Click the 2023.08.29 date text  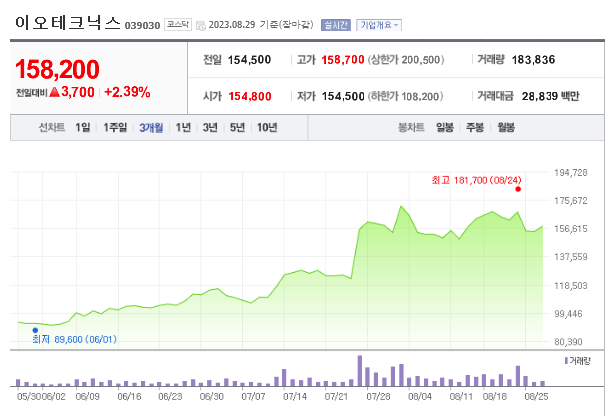click(232, 25)
